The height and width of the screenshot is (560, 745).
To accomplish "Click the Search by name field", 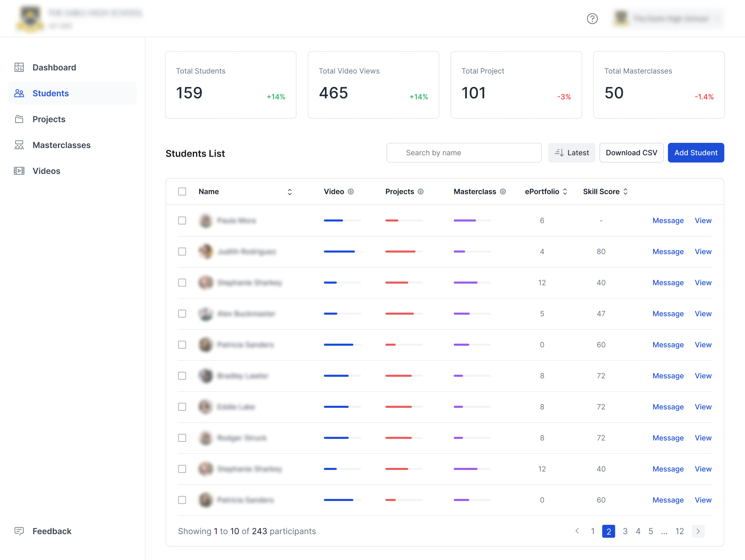I will (x=464, y=153).
